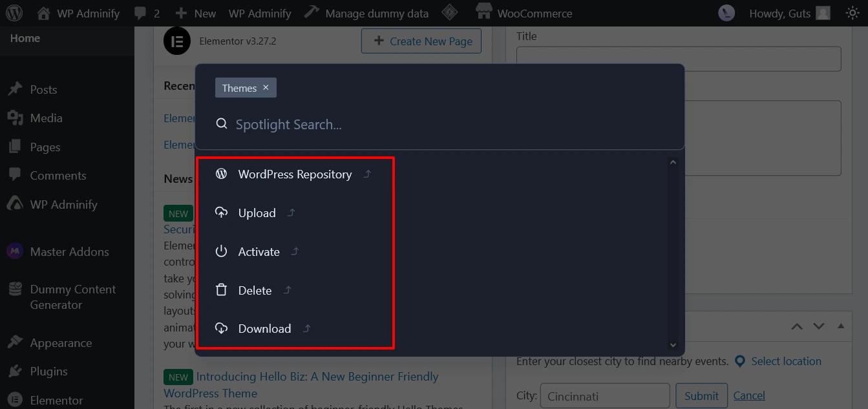Open Master Addons from its sidebar icon
This screenshot has width=868, height=409.
click(x=14, y=251)
